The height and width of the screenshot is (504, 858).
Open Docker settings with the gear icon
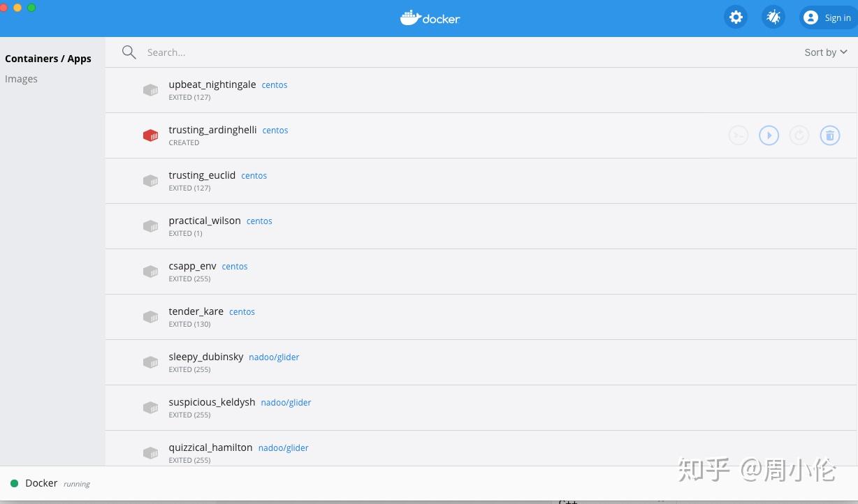736,17
